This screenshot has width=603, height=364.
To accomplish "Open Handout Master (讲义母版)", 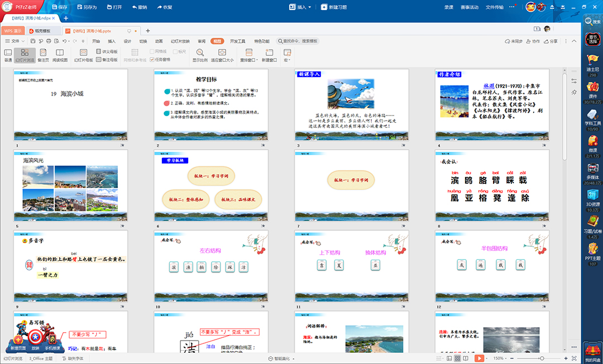I will point(107,51).
